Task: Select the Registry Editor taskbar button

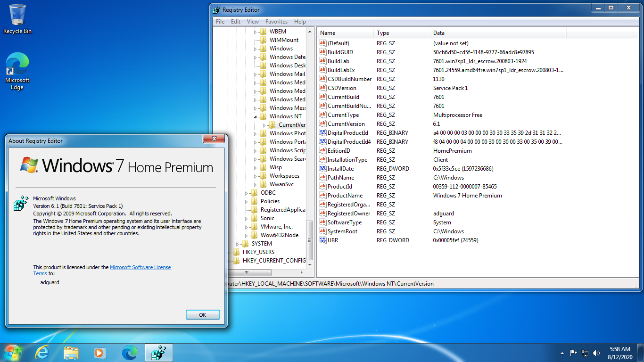Action: (159, 353)
